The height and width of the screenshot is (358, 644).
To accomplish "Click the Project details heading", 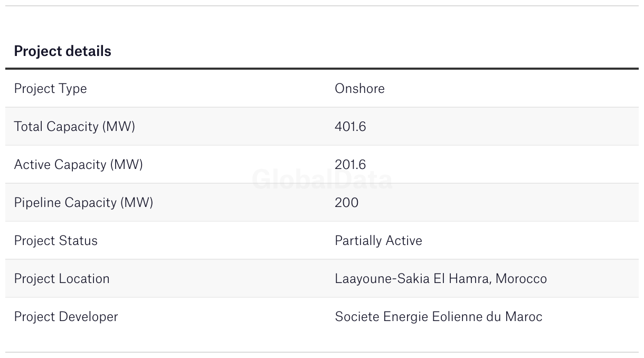I will point(62,51).
